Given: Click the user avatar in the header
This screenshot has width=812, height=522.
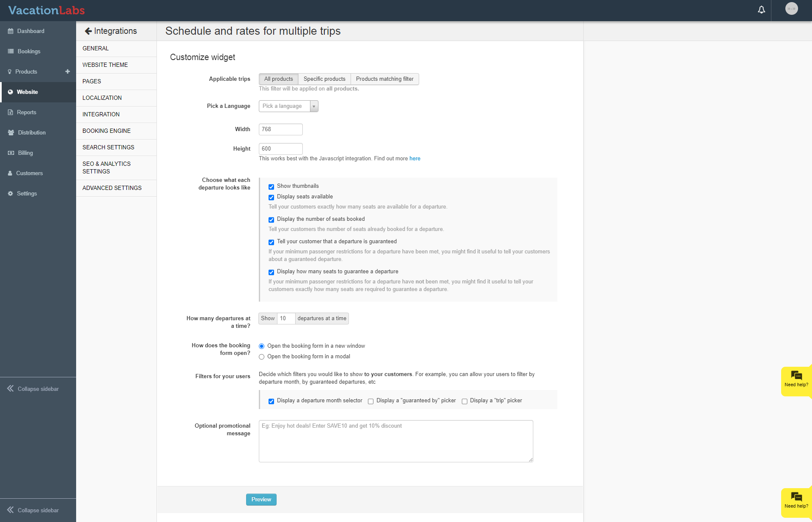Looking at the screenshot, I should [791, 9].
